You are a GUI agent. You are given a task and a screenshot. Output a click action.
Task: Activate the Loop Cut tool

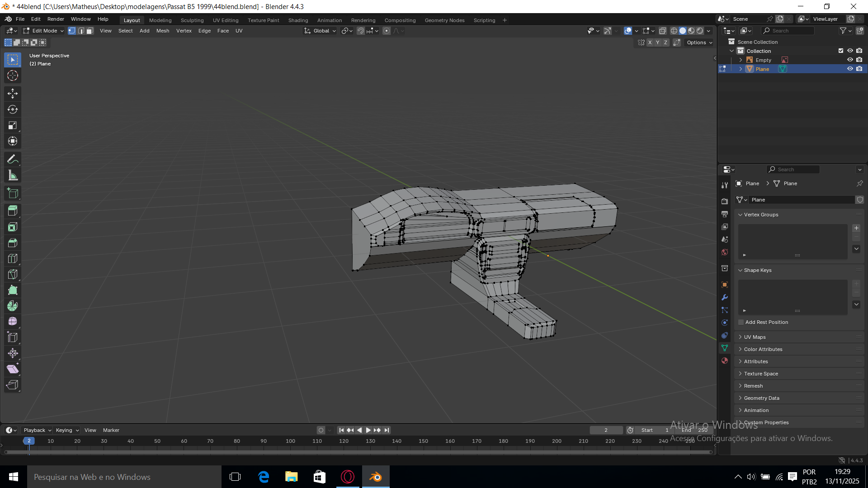[13, 259]
